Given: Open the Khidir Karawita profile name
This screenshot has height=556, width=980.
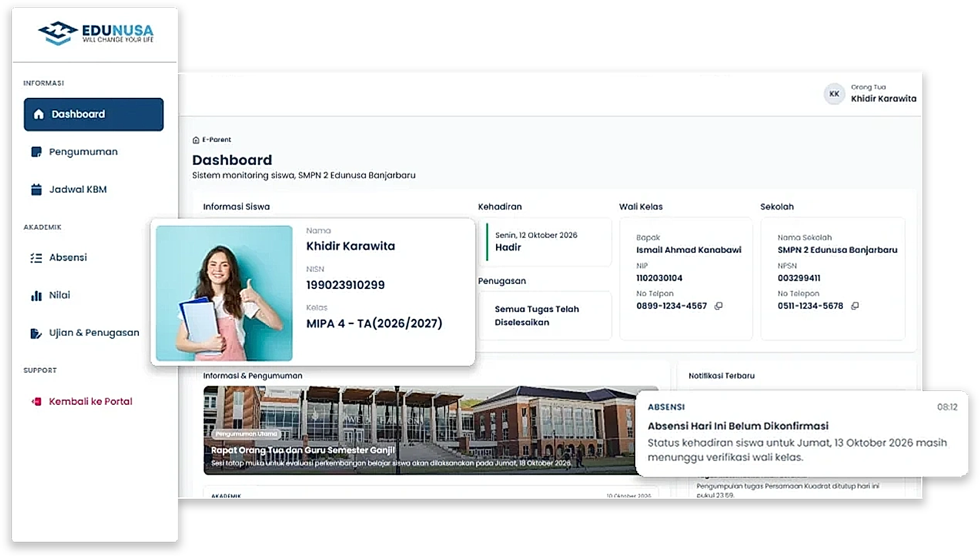Looking at the screenshot, I should pos(883,98).
